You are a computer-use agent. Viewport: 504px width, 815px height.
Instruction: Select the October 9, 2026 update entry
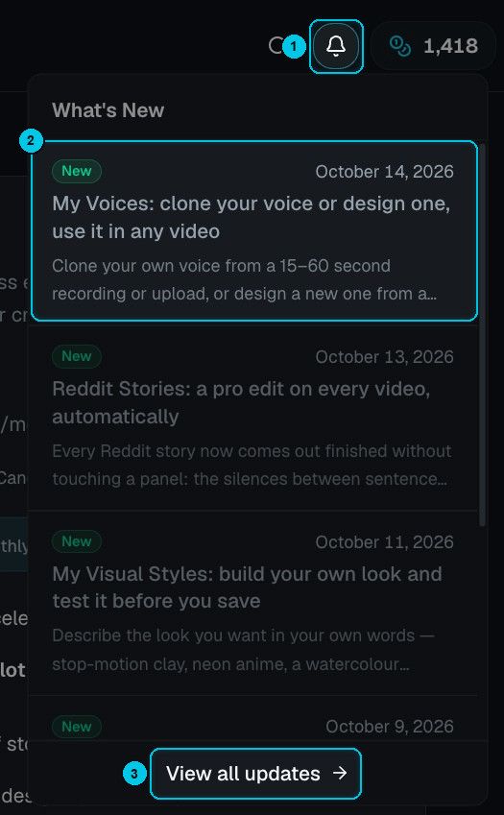pos(253,719)
